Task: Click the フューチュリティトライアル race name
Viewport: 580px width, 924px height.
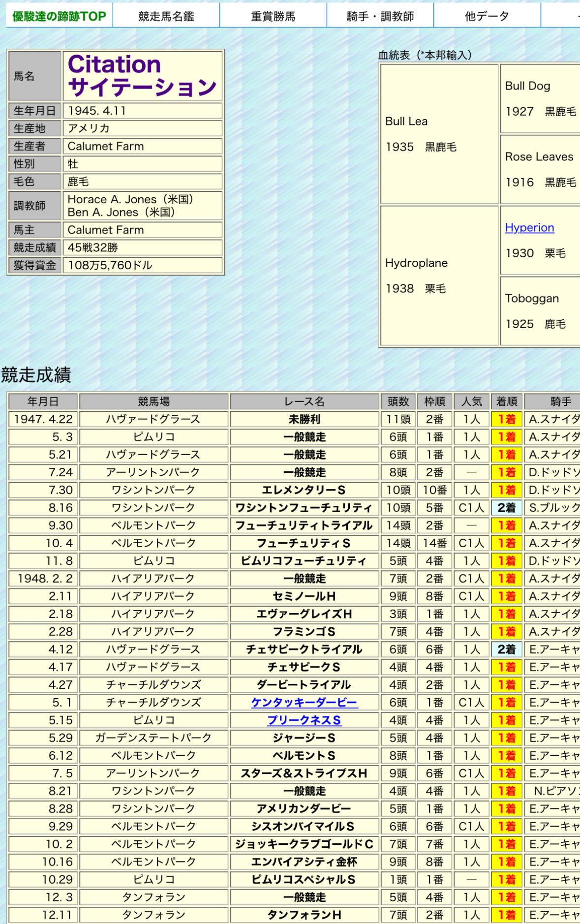Action: [x=305, y=525]
